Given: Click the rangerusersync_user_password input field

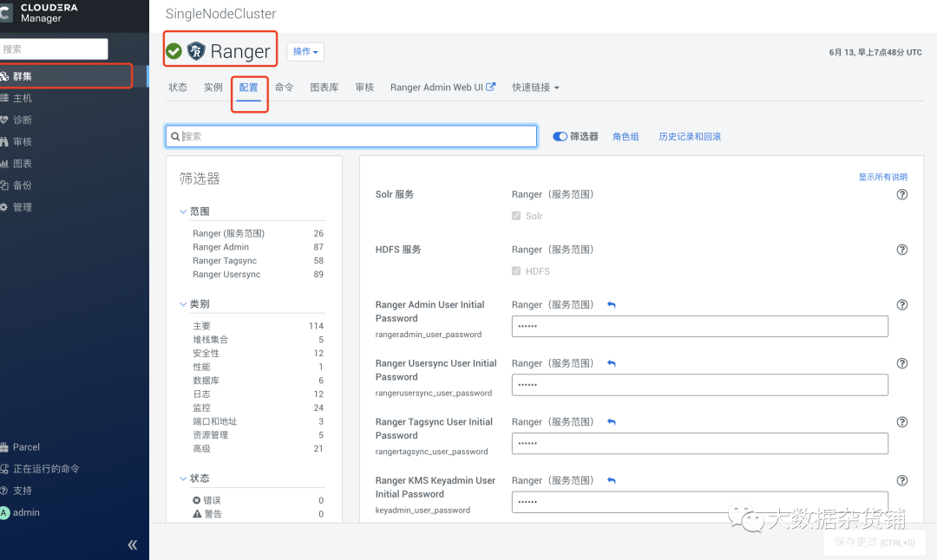Looking at the screenshot, I should pyautogui.click(x=700, y=385).
